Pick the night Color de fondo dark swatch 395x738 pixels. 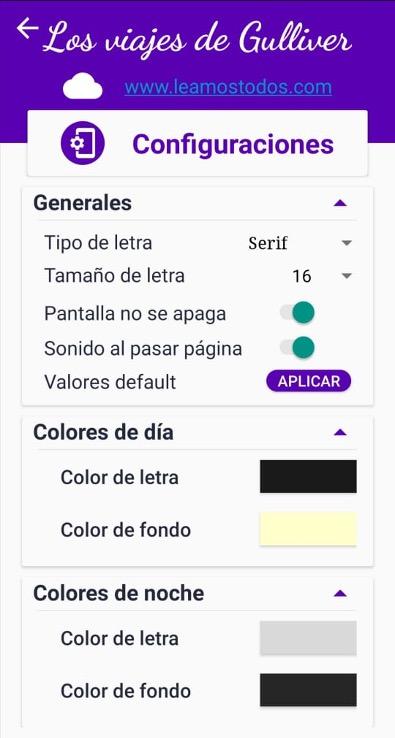pyautogui.click(x=308, y=690)
